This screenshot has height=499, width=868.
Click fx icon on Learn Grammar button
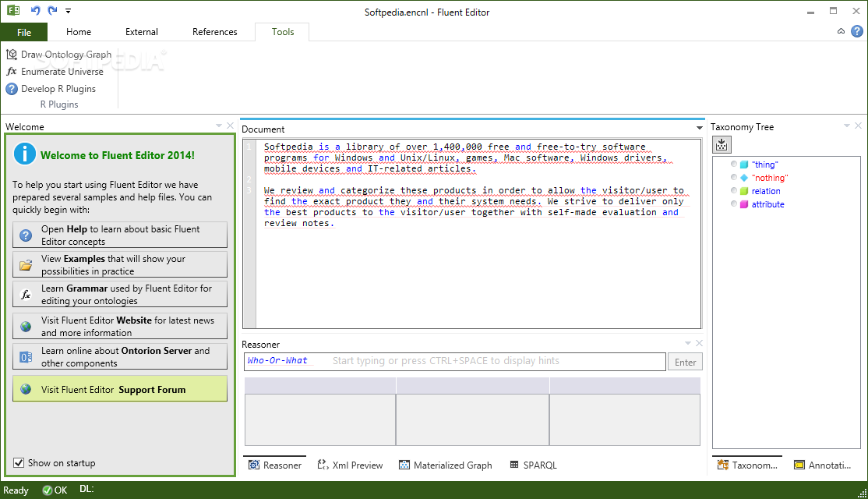point(26,295)
